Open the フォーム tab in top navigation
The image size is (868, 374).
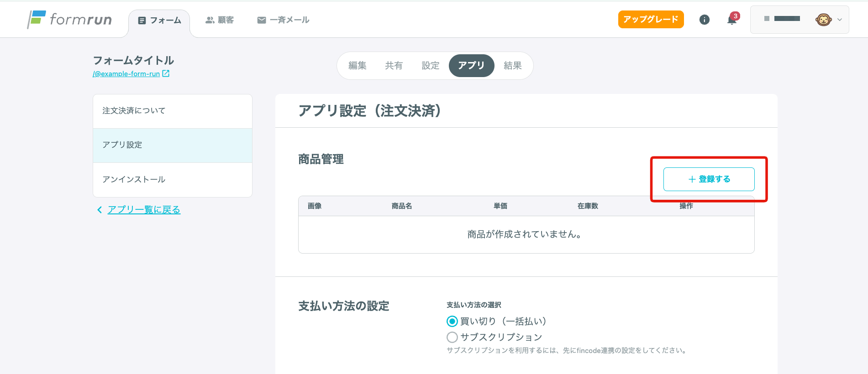(x=159, y=21)
